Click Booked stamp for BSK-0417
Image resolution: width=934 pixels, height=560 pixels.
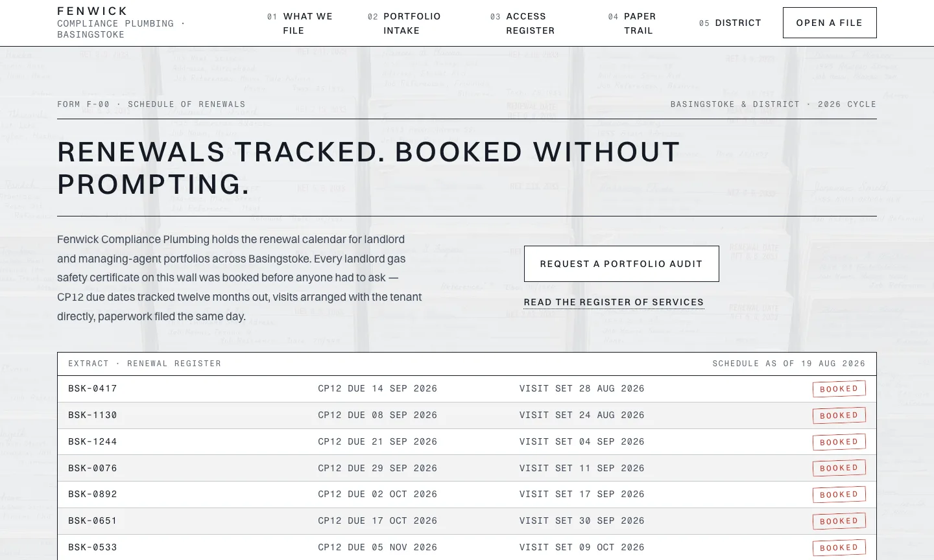(x=839, y=389)
